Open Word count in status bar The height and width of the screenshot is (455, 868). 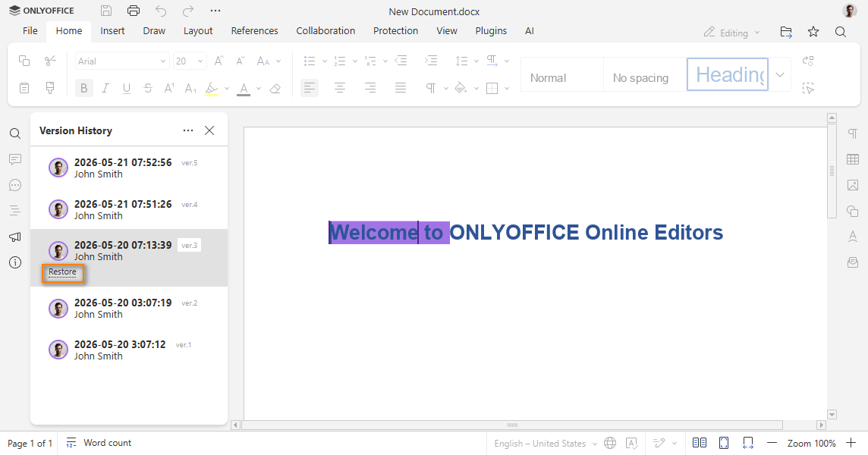pyautogui.click(x=99, y=443)
